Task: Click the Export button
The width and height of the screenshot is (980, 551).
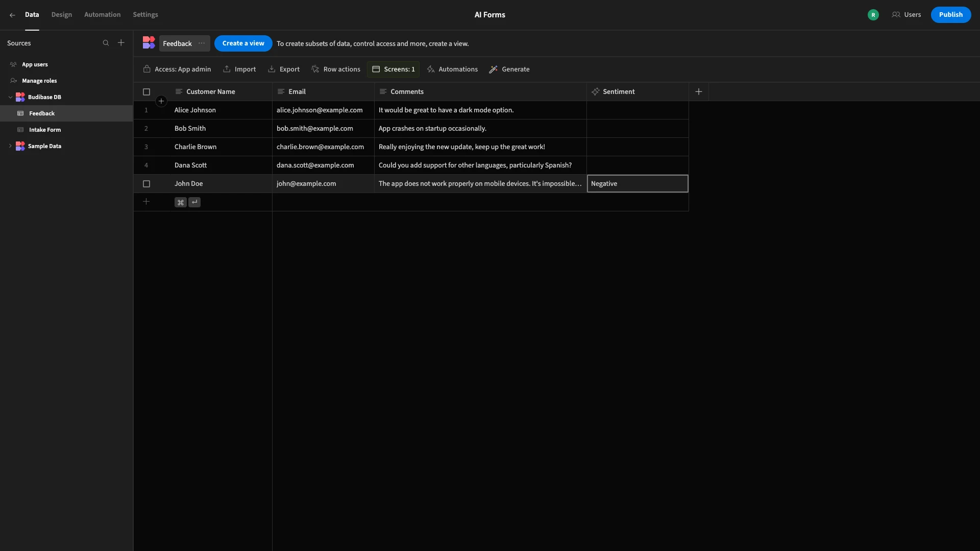Action: pyautogui.click(x=284, y=69)
